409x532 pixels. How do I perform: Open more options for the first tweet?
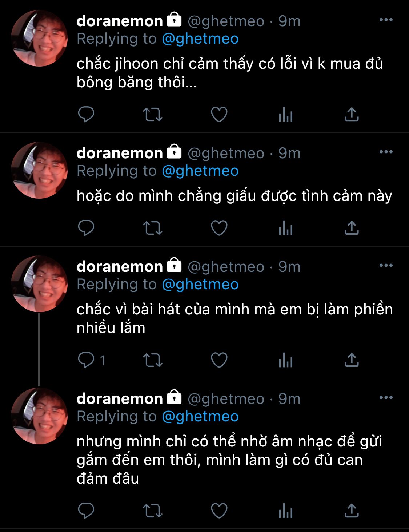[386, 20]
